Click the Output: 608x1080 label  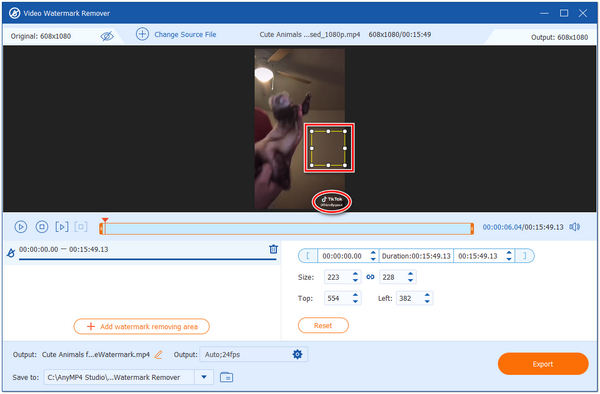(559, 37)
